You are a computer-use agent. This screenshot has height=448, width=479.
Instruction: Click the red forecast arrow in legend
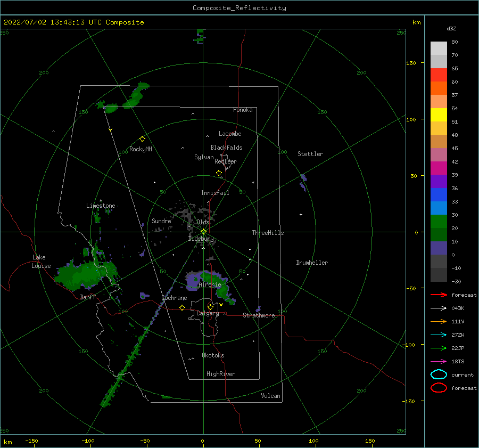(439, 295)
